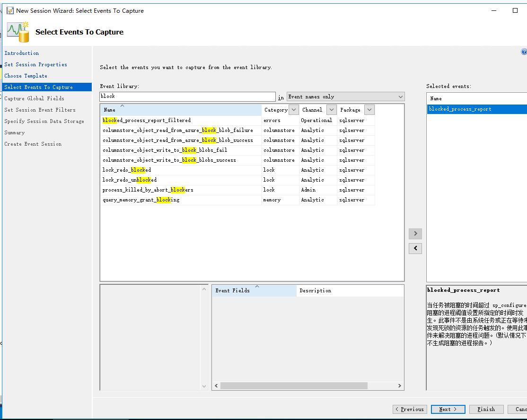Go to Summary wizard page
This screenshot has height=420, width=527.
point(15,133)
